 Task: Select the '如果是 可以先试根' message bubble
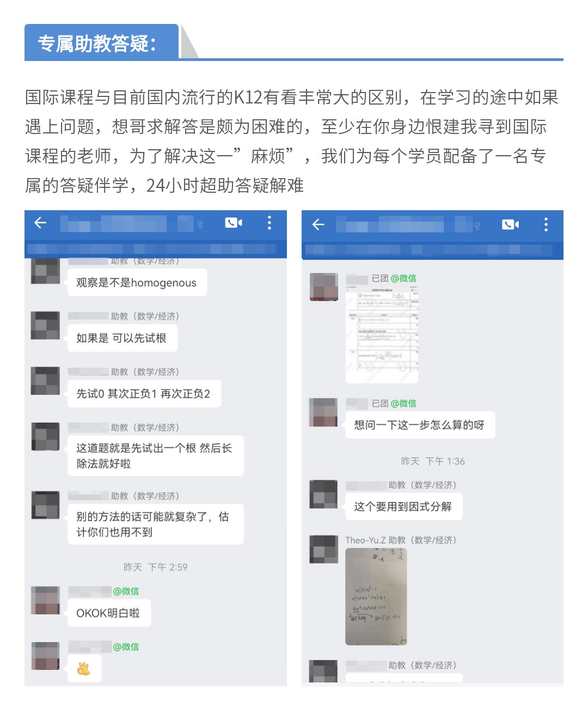[x=122, y=338]
